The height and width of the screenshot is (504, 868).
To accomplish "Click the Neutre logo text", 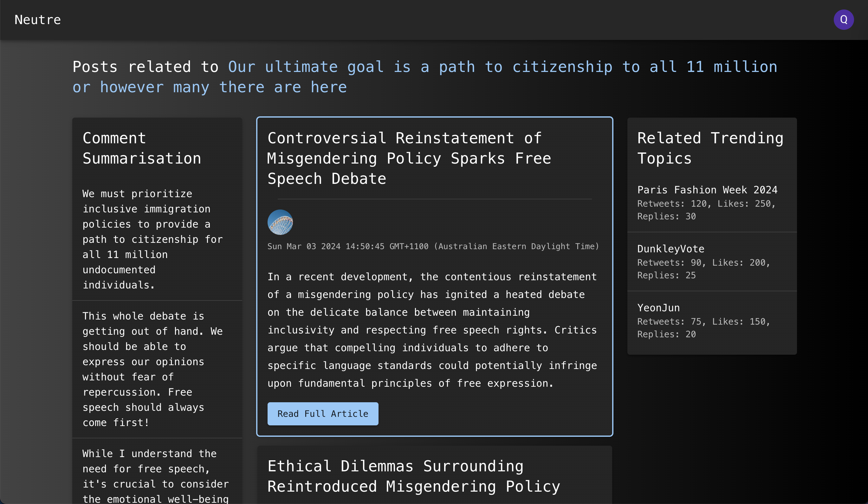I will click(37, 20).
